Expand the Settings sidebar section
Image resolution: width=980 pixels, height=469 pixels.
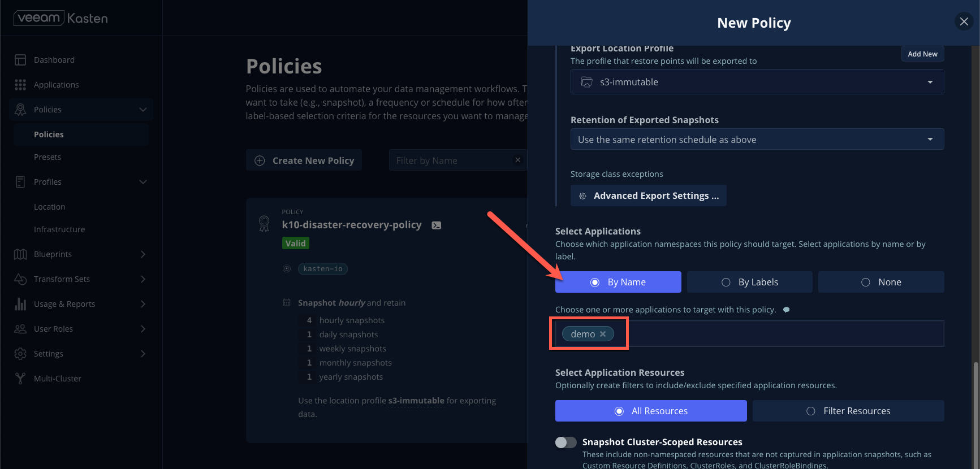pos(143,354)
